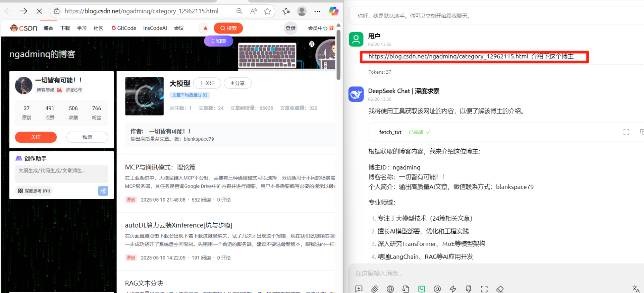Click the browser forward arrow
This screenshot has height=293, width=644.
click(x=23, y=11)
